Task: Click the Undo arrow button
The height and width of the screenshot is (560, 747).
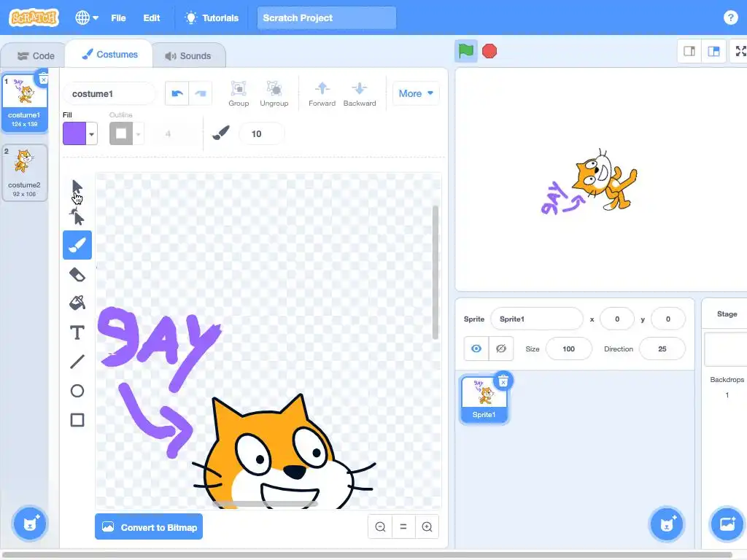Action: point(177,93)
